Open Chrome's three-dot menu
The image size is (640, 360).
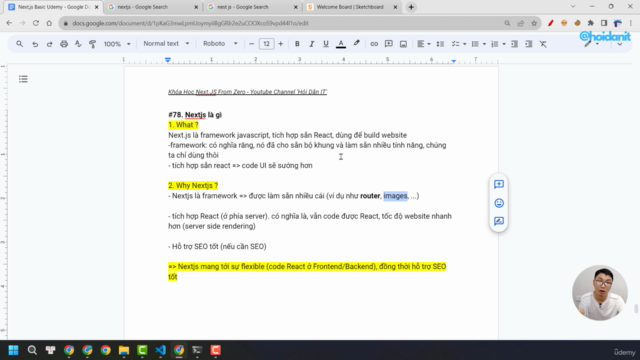631,23
